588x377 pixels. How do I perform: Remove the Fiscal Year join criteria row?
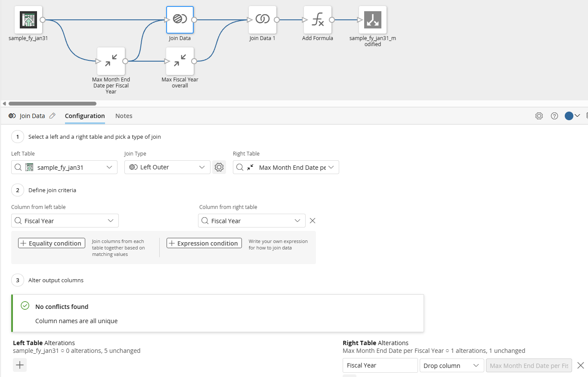(x=313, y=221)
